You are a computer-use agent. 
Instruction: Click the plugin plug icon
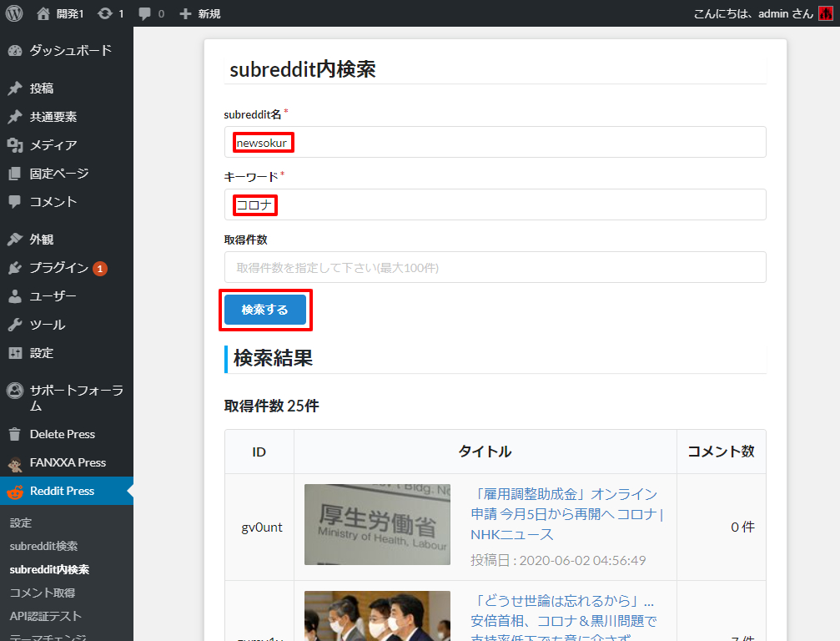coord(15,268)
